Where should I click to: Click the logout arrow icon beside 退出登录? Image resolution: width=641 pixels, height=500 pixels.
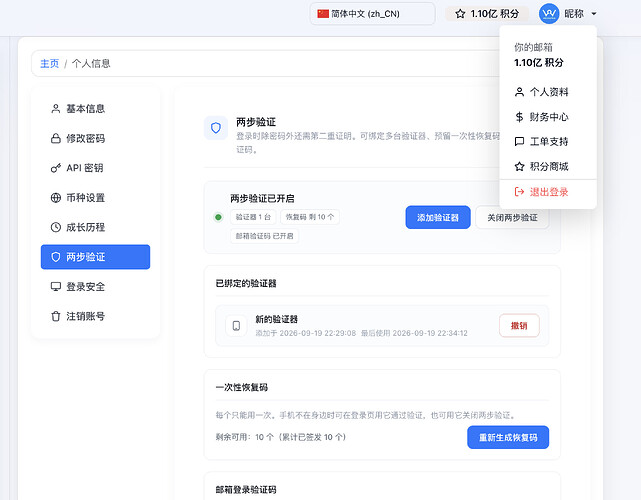(x=519, y=192)
